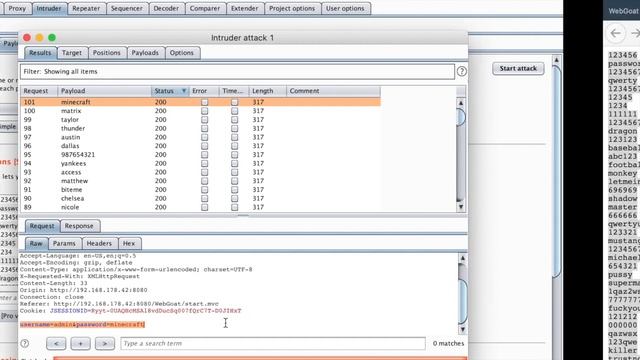640x360 pixels.
Task: Select the Results tab in attack window
Action: [x=40, y=53]
